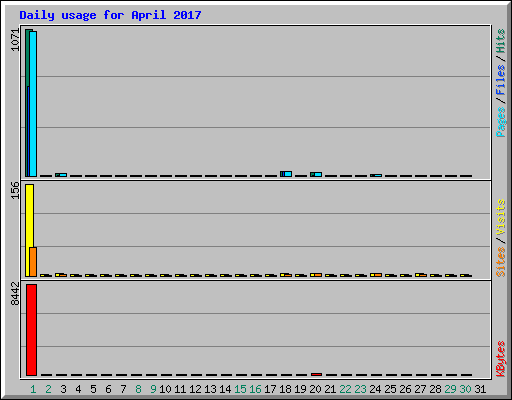Click day 18 on the x-axis
The image size is (512, 400).
(x=285, y=389)
